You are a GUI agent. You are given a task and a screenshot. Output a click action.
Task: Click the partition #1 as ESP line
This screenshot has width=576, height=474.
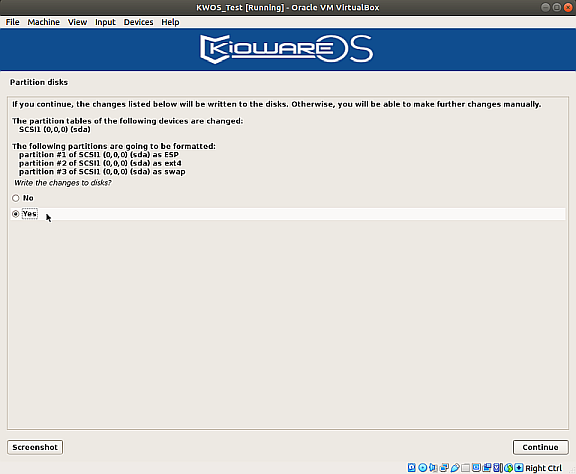pyautogui.click(x=99, y=155)
